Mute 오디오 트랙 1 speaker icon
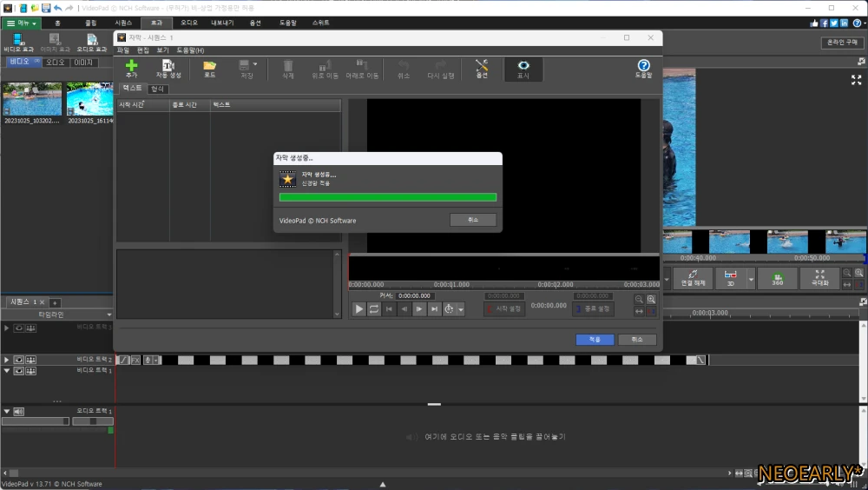The width and height of the screenshot is (868, 490). (x=19, y=412)
